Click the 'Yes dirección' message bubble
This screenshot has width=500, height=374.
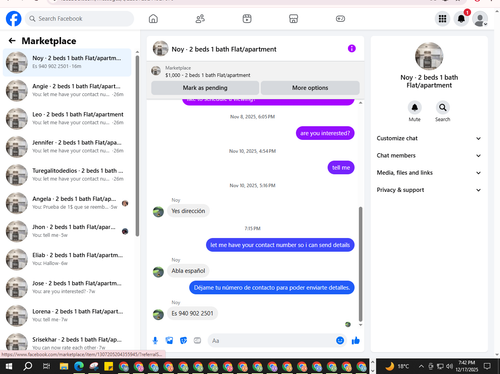[x=188, y=211]
